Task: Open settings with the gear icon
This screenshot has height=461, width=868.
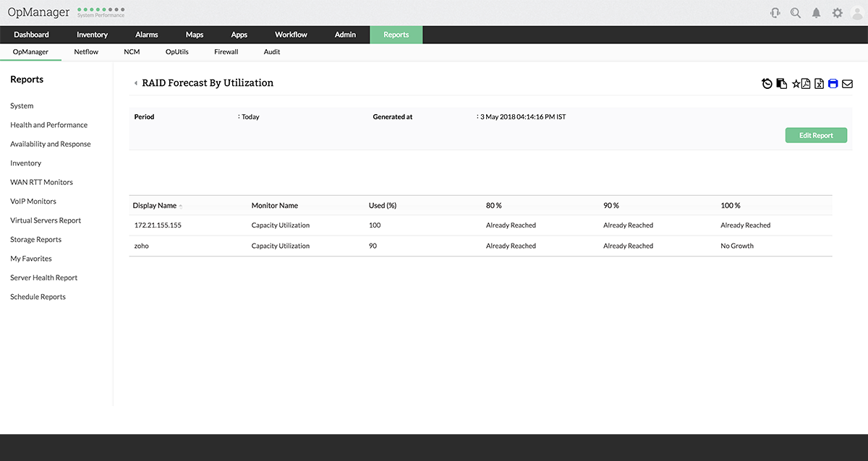Action: [x=837, y=12]
